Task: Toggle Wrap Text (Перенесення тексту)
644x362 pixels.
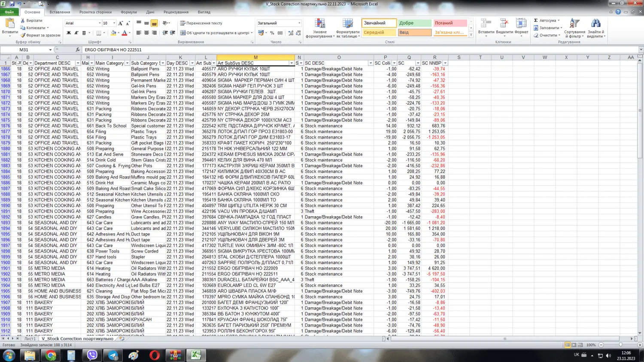Action: [x=201, y=23]
